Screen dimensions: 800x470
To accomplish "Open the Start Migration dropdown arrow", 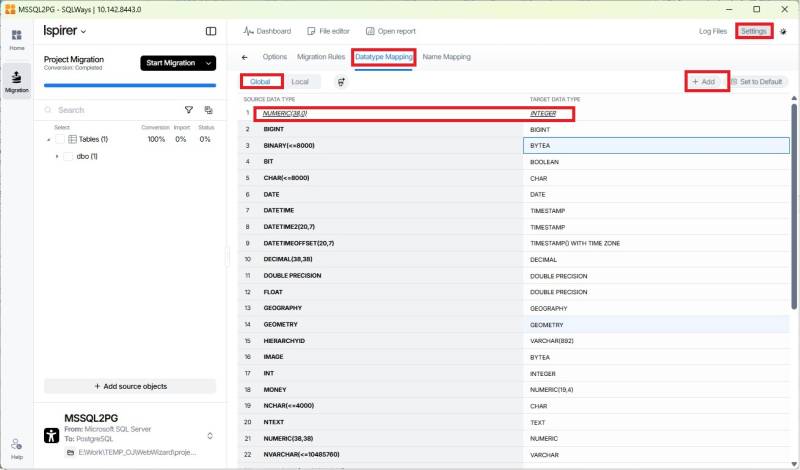I will click(209, 63).
